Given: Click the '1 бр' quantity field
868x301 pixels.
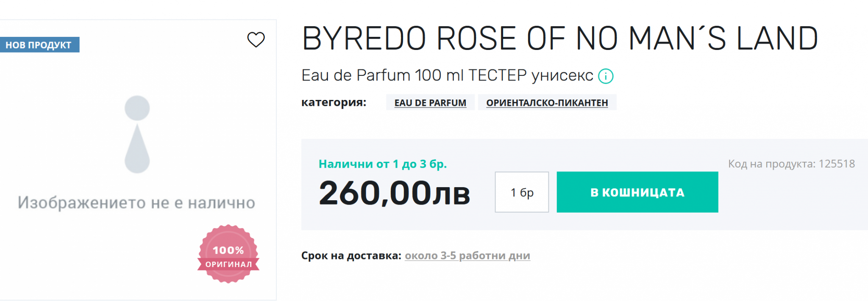Looking at the screenshot, I should click(x=522, y=192).
